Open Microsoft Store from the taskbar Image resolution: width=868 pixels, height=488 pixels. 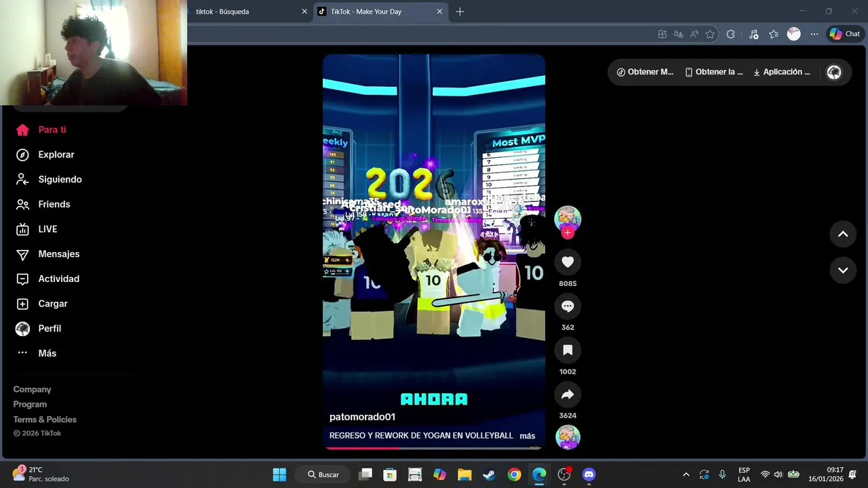[390, 474]
